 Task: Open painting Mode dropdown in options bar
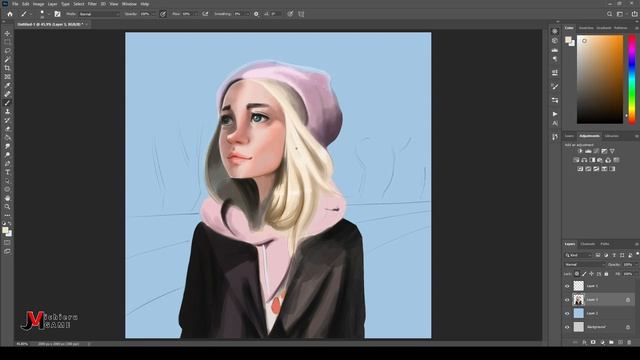pyautogui.click(x=100, y=14)
